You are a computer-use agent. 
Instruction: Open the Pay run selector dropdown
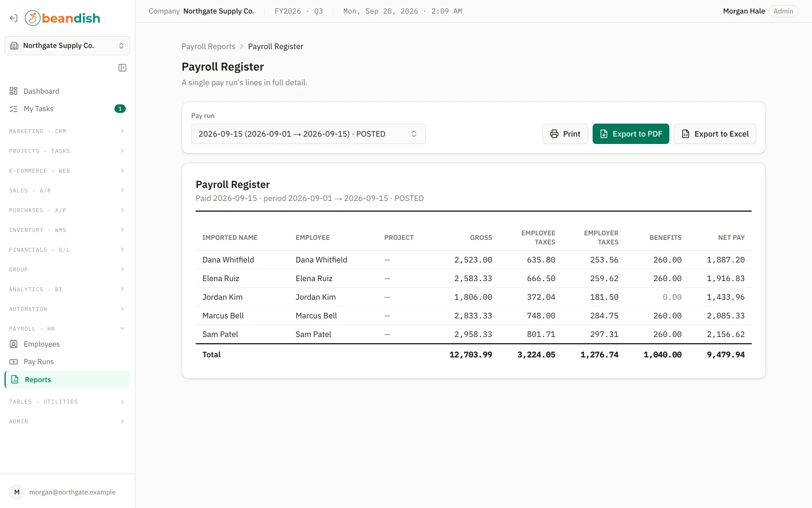[x=308, y=134]
